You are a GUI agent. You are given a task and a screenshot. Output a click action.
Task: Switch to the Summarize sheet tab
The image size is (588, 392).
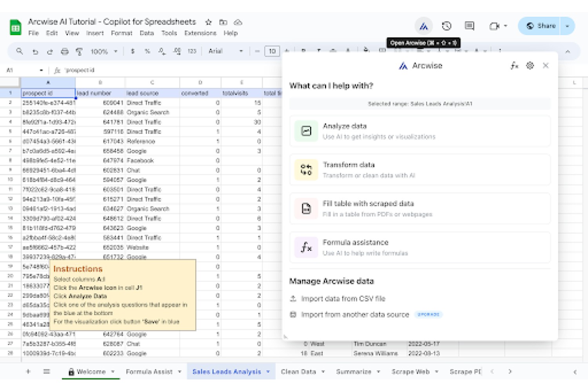point(354,371)
